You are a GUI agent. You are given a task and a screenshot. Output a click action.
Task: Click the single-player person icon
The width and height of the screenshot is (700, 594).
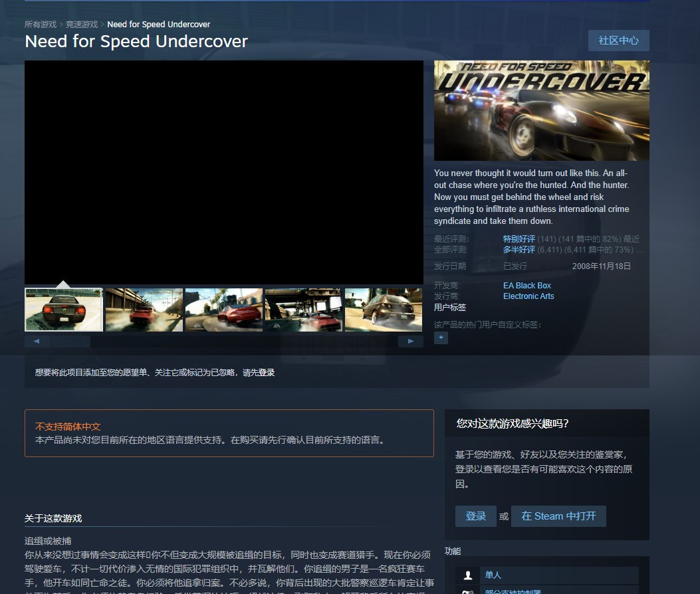[468, 575]
